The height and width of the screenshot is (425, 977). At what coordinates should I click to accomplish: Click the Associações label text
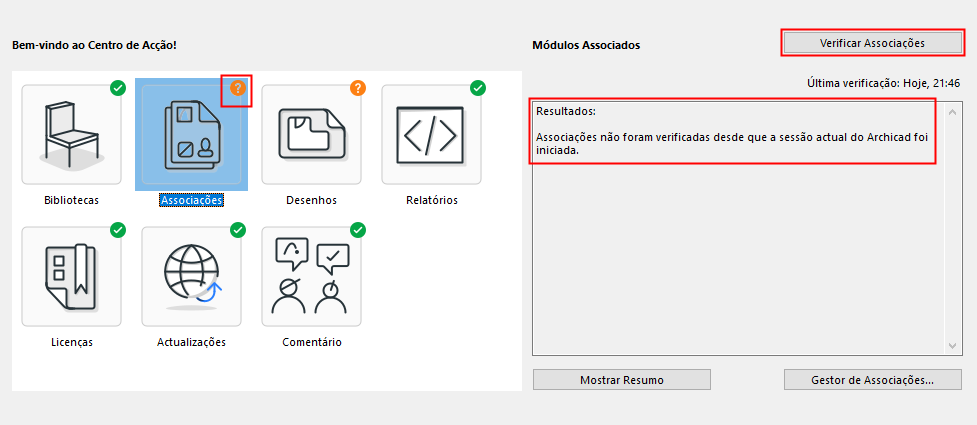tap(191, 200)
